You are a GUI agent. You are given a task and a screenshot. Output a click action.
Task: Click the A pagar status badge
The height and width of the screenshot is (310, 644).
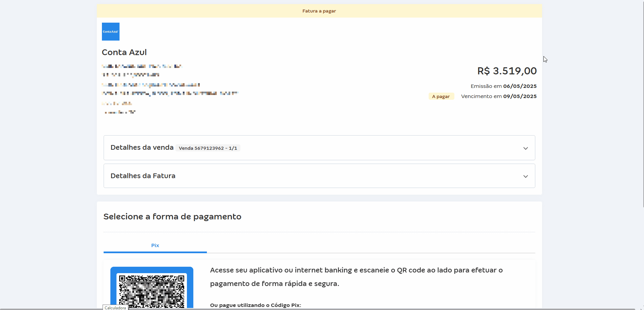[x=441, y=96]
